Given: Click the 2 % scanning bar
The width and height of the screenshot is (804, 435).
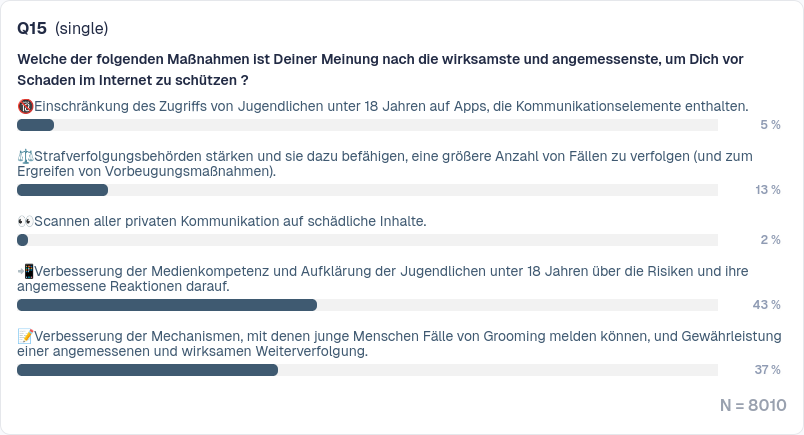Looking at the screenshot, I should point(367,240).
